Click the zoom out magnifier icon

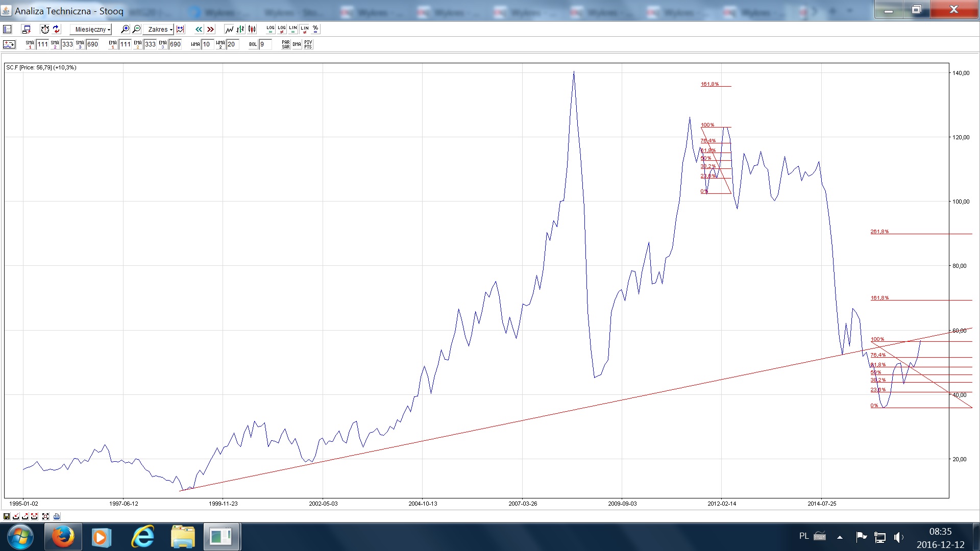pos(136,30)
